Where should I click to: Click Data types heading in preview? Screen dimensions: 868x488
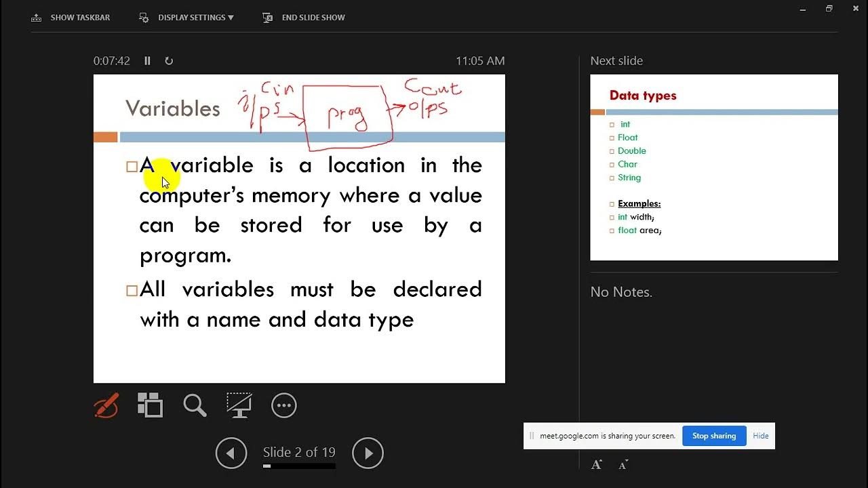(x=643, y=96)
